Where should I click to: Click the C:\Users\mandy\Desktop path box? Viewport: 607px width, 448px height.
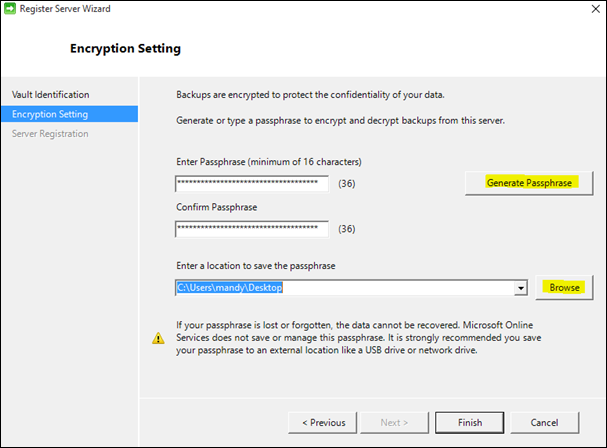(342, 288)
